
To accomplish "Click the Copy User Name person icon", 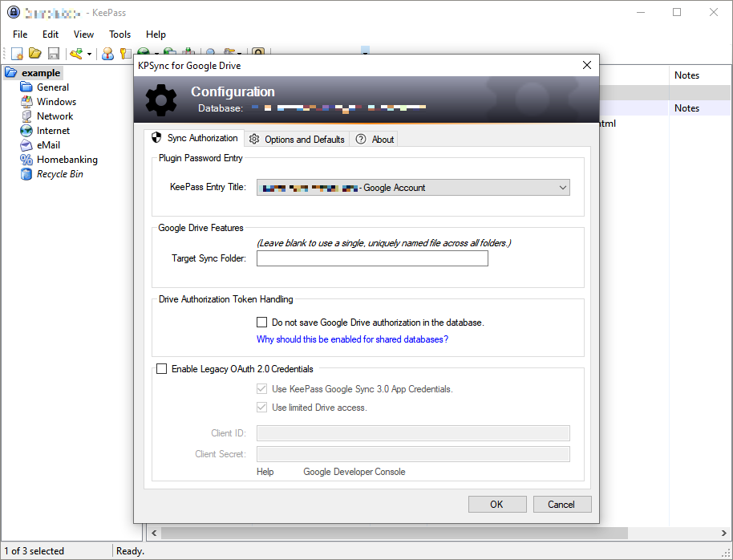I will click(107, 54).
